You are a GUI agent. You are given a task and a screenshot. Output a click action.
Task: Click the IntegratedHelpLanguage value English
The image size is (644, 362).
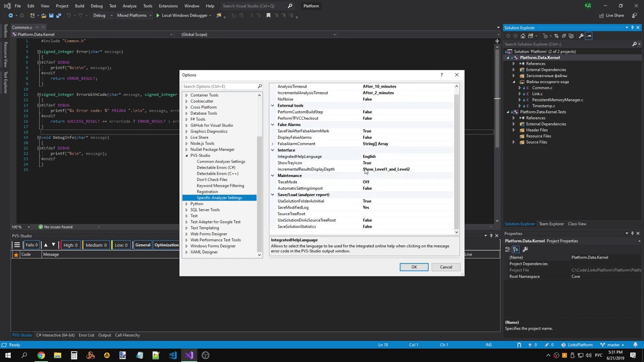[x=369, y=156]
